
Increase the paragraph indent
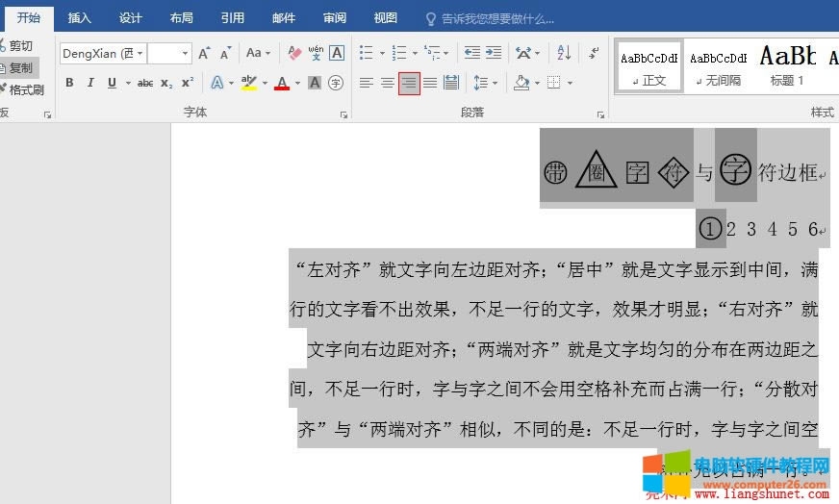(x=495, y=53)
